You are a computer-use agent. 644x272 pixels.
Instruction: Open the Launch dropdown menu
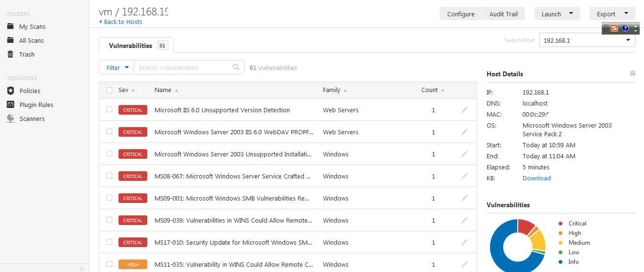[x=557, y=14]
